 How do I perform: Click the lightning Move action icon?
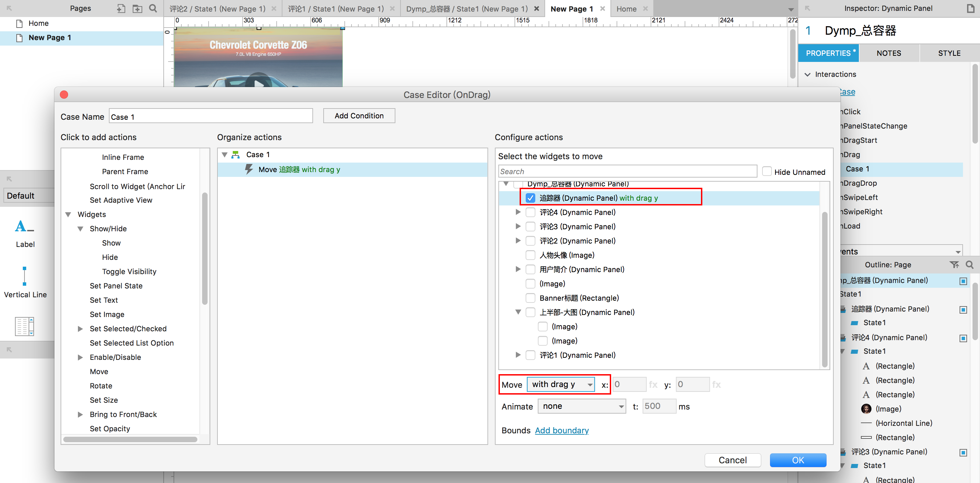249,169
